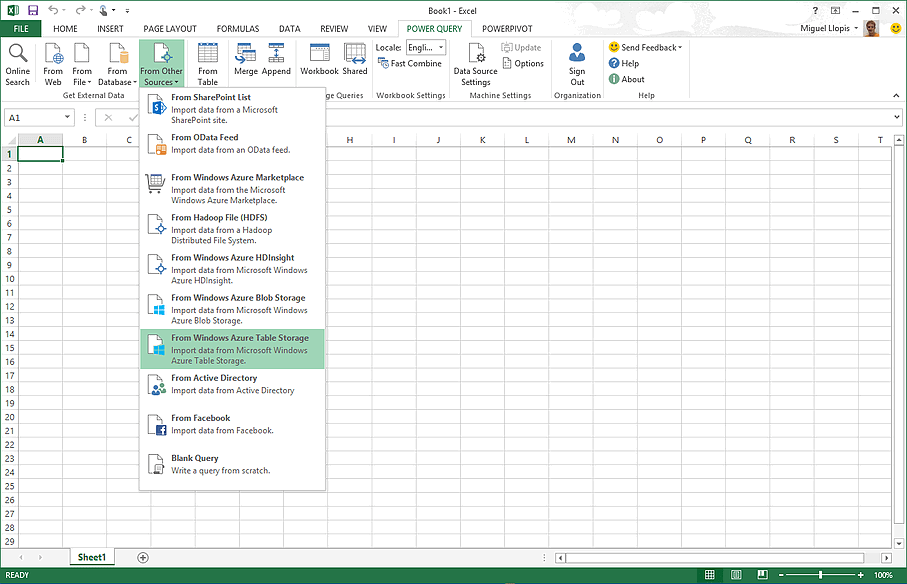The height and width of the screenshot is (584, 907).
Task: Show Shared queries
Action: point(355,60)
